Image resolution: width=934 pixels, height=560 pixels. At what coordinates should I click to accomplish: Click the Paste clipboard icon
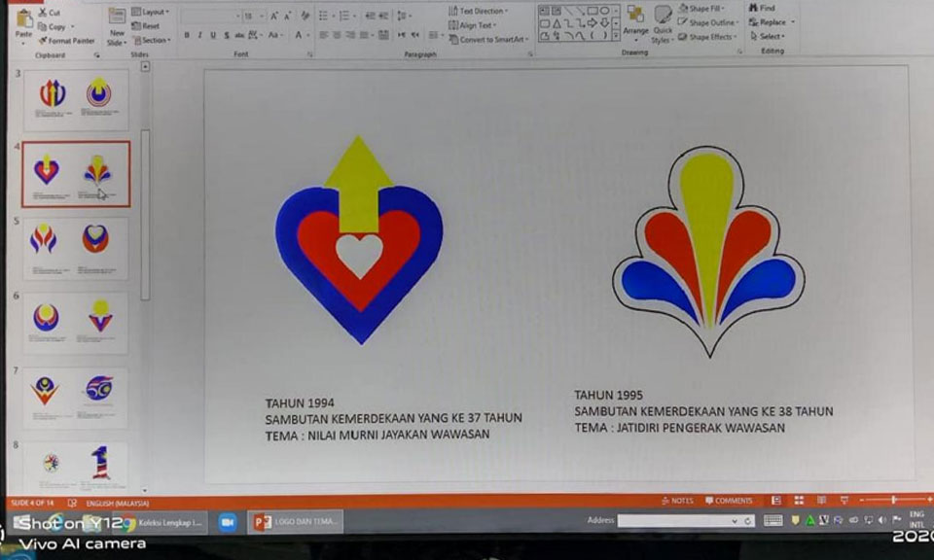pos(23,19)
